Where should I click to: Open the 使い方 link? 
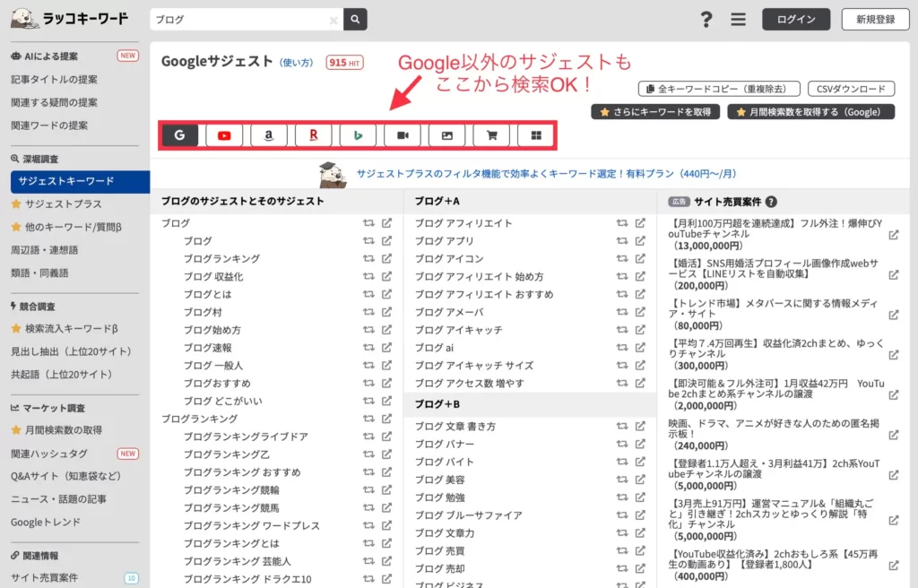[296, 63]
